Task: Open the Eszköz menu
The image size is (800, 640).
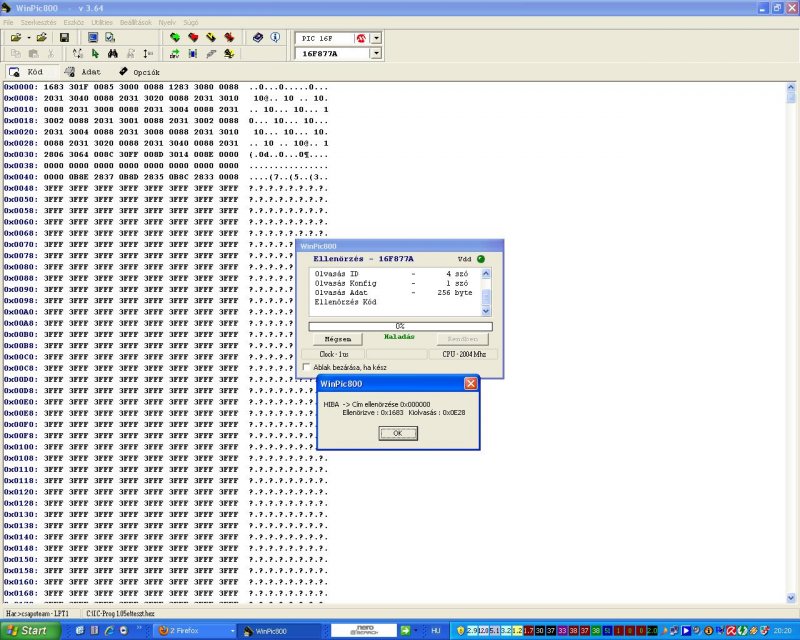Action: tap(73, 22)
